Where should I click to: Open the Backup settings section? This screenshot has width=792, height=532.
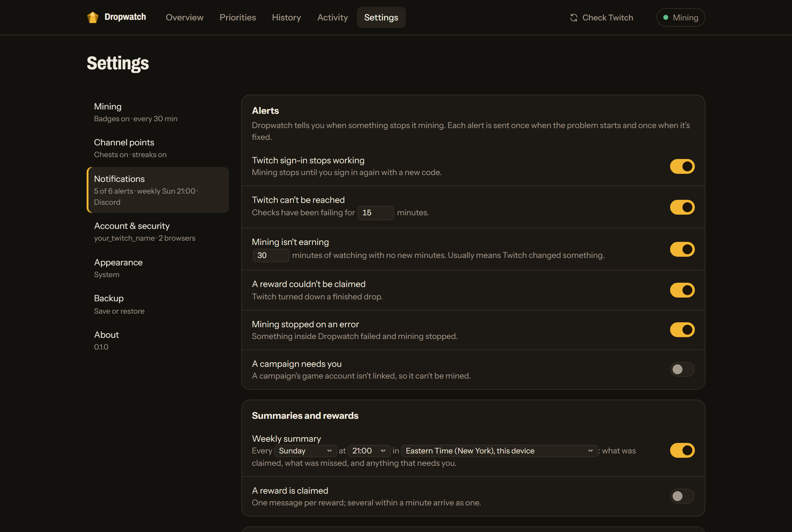click(x=158, y=304)
